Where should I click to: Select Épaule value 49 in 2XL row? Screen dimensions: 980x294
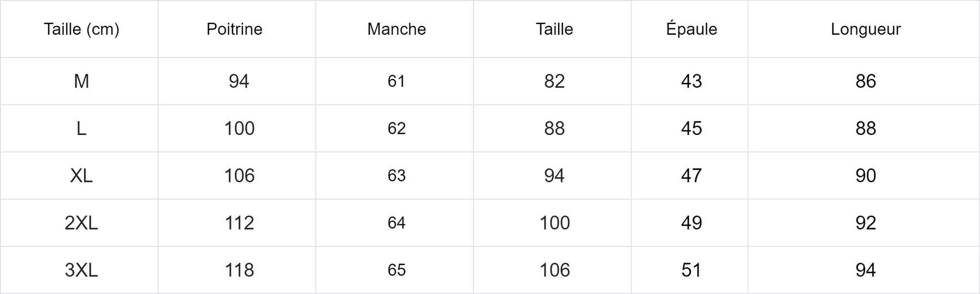(x=691, y=223)
